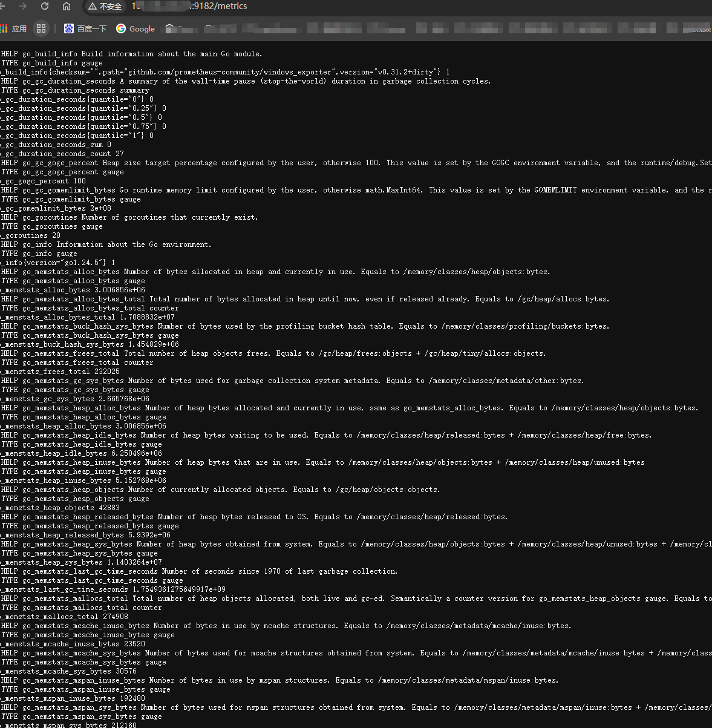The height and width of the screenshot is (728, 712).
Task: Click the windows_exporter build info value line
Action: [x=224, y=72]
